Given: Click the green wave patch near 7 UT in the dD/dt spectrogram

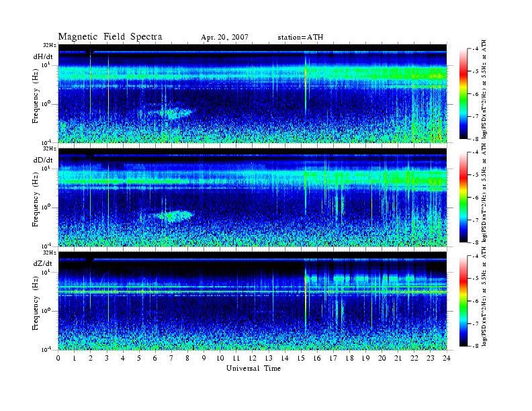Looking at the screenshot, I should coord(174,216).
